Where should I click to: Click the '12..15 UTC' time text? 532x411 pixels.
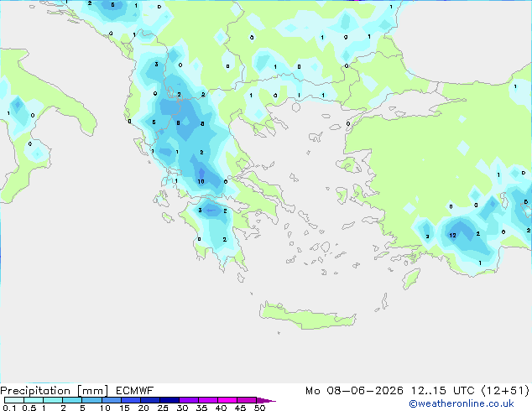[x=443, y=391]
